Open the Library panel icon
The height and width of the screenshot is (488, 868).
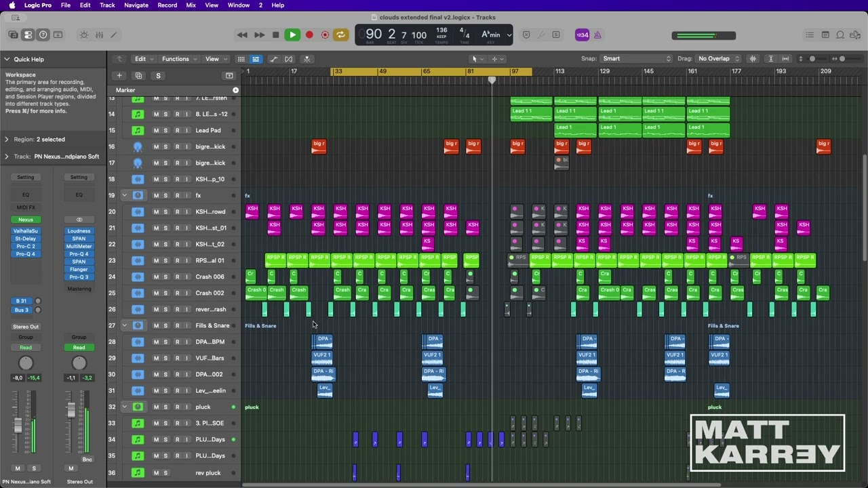coord(13,35)
